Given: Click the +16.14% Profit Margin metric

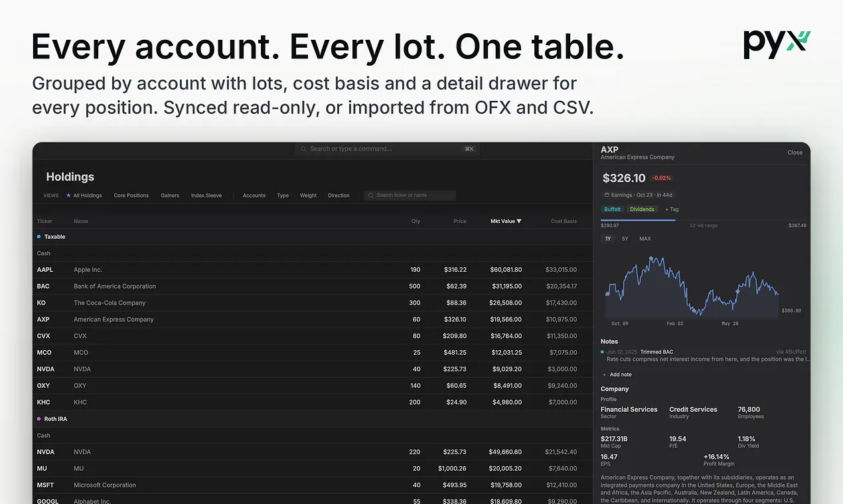Looking at the screenshot, I should coord(716,457).
